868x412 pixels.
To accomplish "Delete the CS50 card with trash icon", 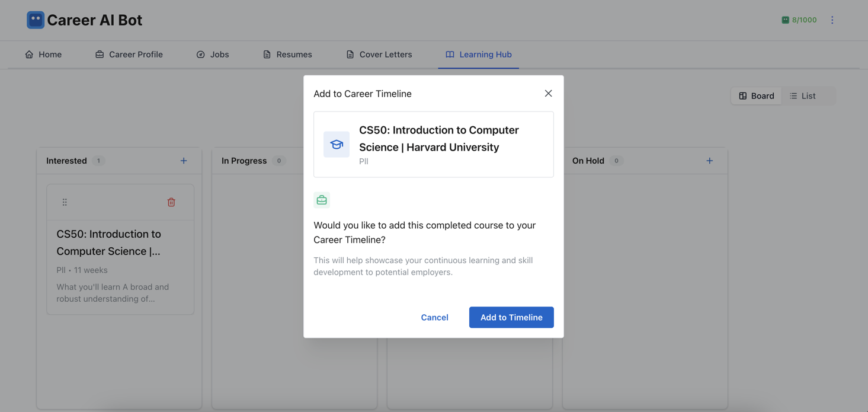I will click(171, 202).
